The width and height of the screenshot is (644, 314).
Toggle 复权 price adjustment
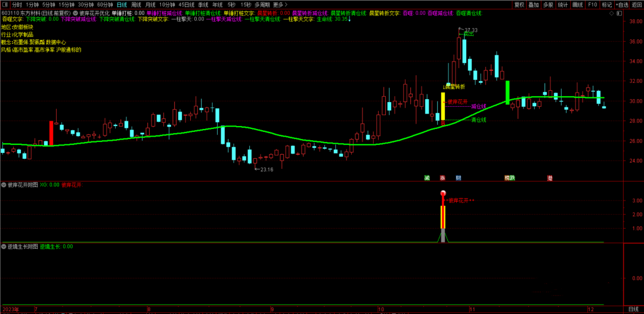pyautogui.click(x=519, y=5)
